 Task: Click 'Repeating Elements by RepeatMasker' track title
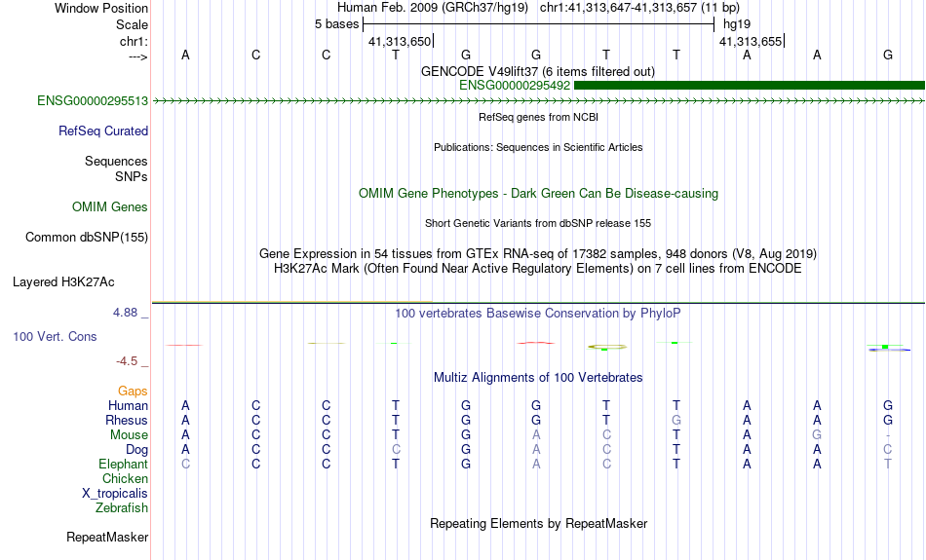pos(538,523)
